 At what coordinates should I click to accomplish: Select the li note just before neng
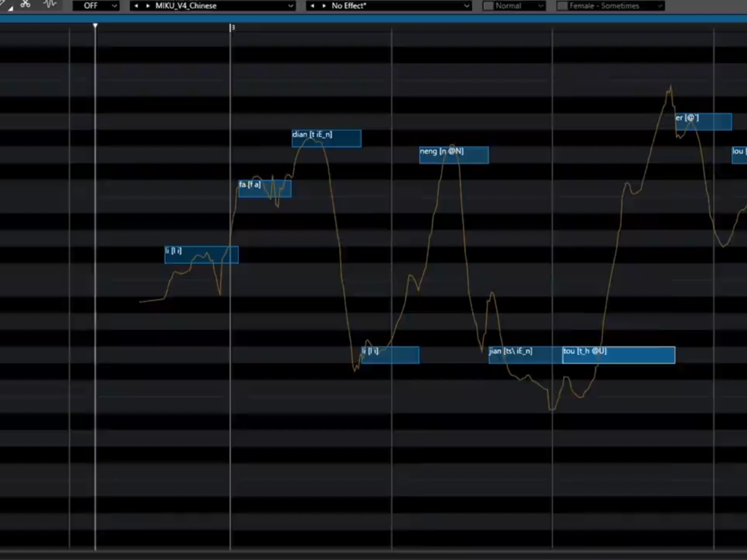click(x=390, y=355)
